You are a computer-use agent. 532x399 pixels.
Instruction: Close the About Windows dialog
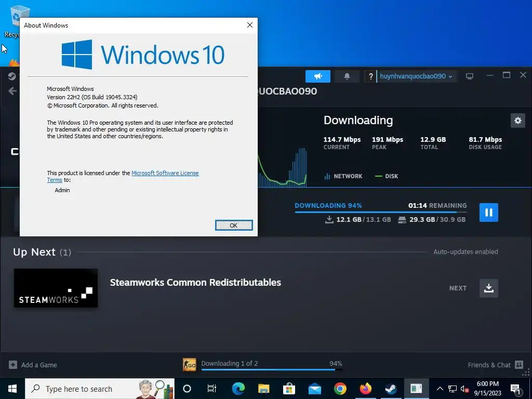point(250,25)
